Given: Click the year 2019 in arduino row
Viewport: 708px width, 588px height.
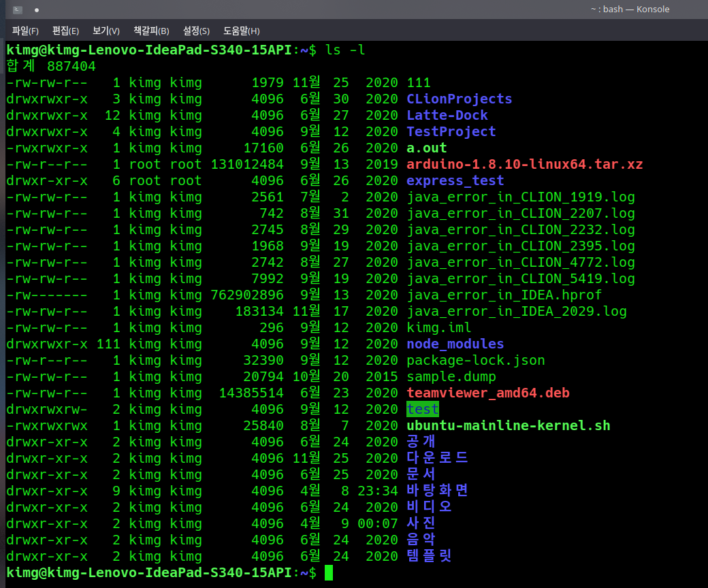Looking at the screenshot, I should 382,164.
